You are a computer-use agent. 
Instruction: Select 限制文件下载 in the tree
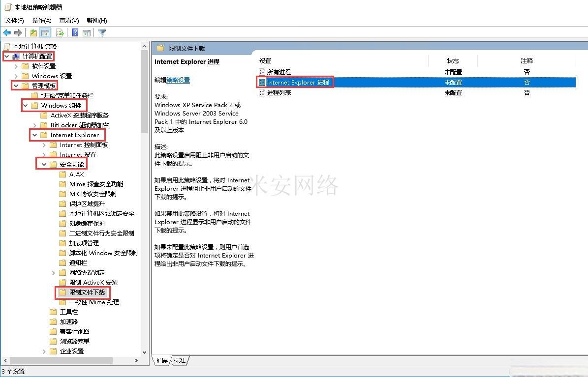pyautogui.click(x=87, y=292)
